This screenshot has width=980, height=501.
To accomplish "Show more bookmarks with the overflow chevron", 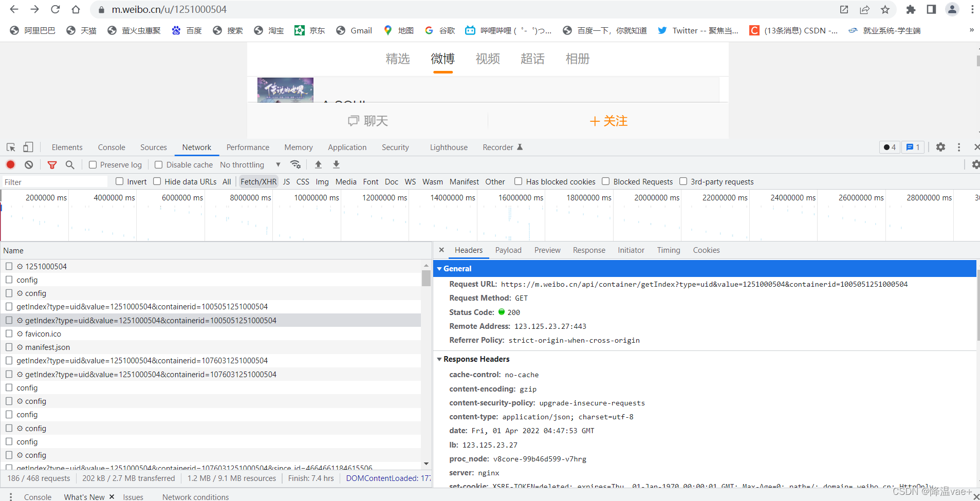I will [x=971, y=30].
